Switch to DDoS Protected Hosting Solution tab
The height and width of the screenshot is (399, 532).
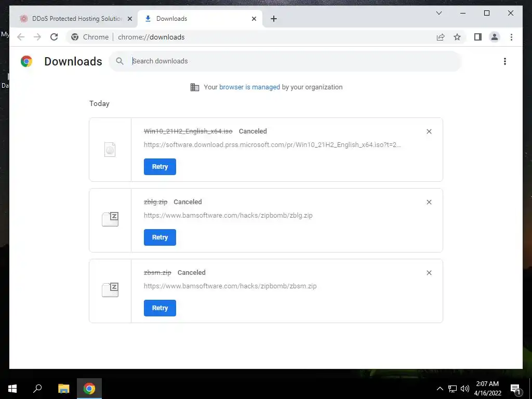tap(73, 19)
